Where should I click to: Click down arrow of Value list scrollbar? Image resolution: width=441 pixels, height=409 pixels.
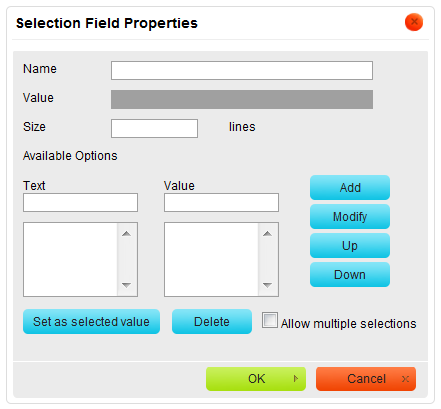[x=267, y=285]
